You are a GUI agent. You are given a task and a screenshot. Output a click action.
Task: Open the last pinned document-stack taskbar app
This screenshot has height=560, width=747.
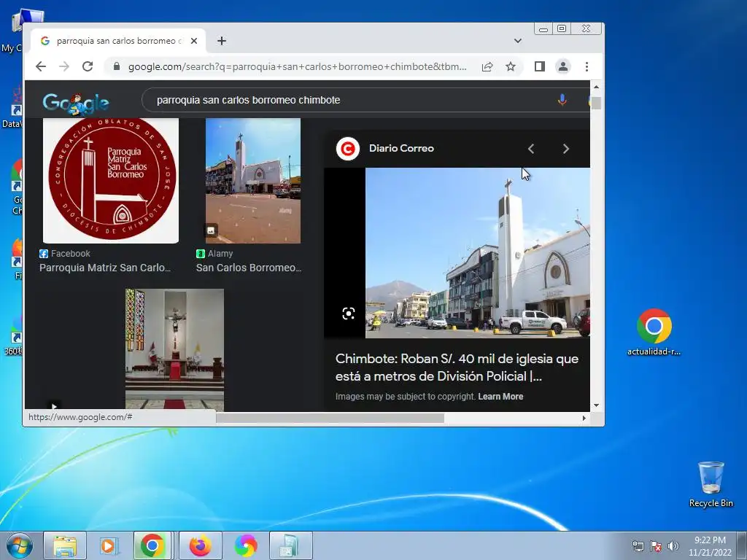pyautogui.click(x=290, y=545)
